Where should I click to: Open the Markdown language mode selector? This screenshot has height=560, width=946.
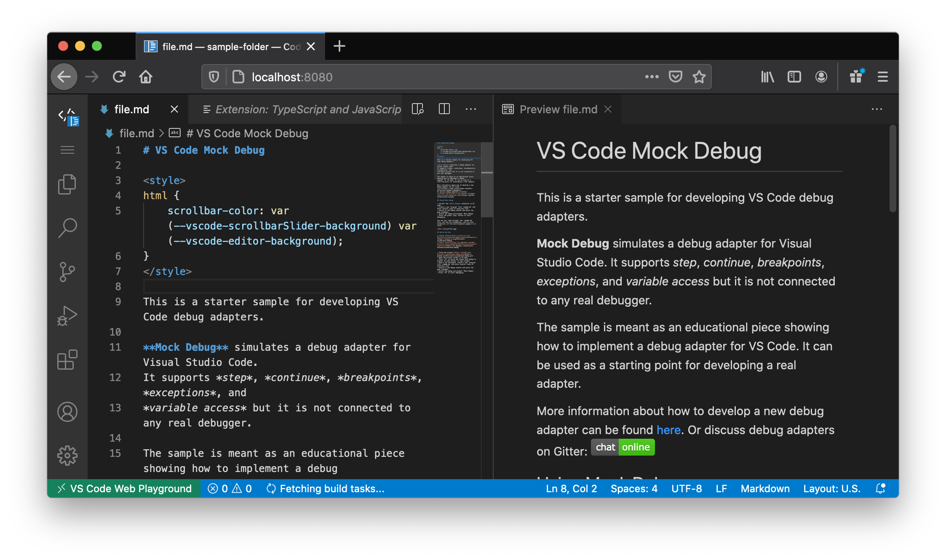pos(765,488)
